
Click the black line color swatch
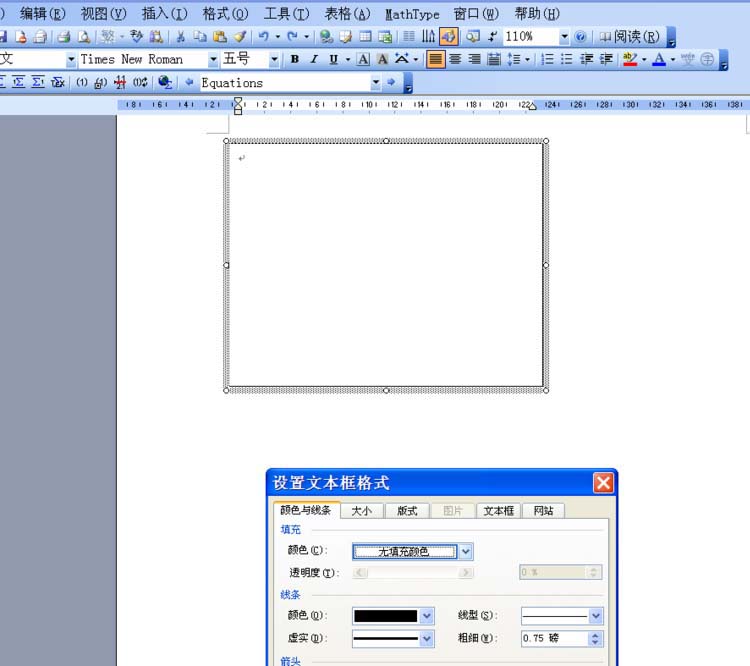386,616
